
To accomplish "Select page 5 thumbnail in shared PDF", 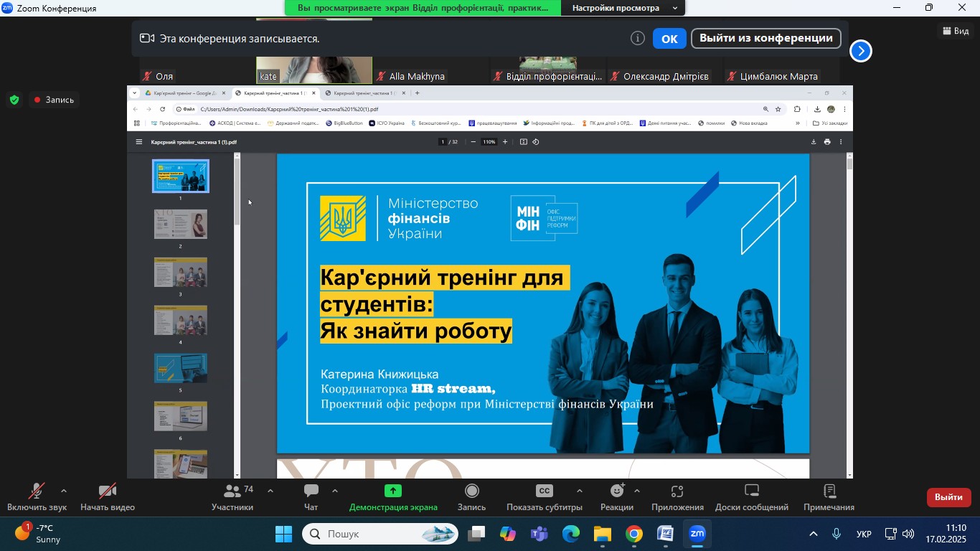I will click(181, 368).
